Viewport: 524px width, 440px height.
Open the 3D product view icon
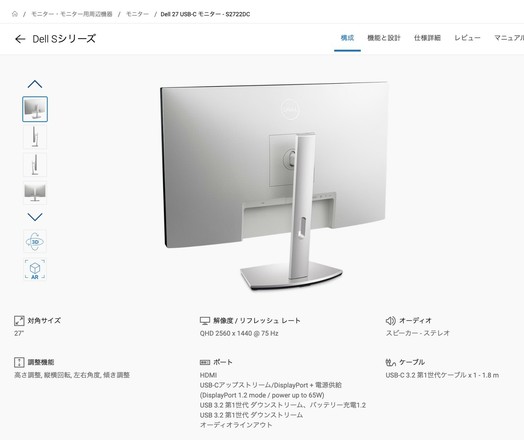pos(35,241)
